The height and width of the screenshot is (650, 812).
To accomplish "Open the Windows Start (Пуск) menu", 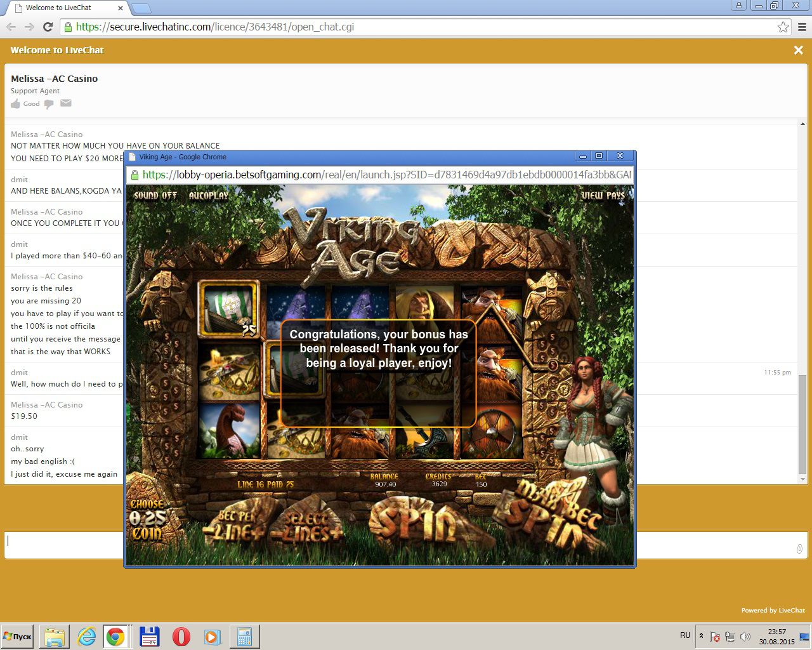I will [17, 636].
